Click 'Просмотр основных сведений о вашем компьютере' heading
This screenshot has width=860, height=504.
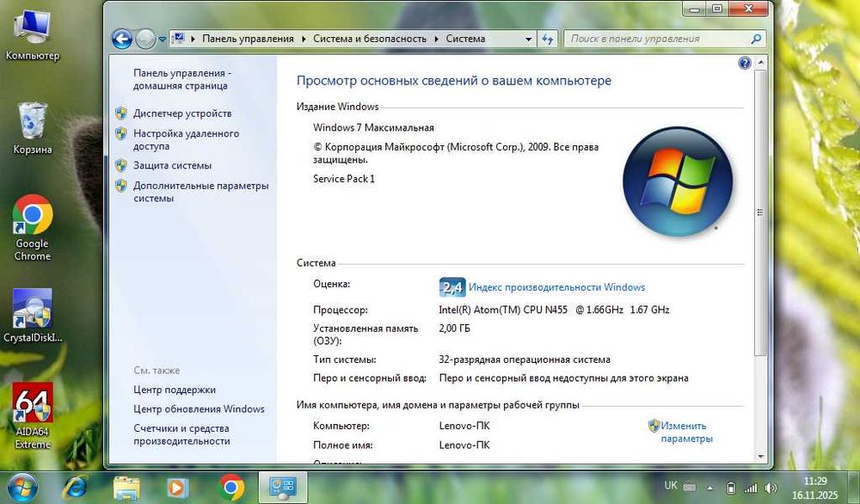pyautogui.click(x=453, y=81)
